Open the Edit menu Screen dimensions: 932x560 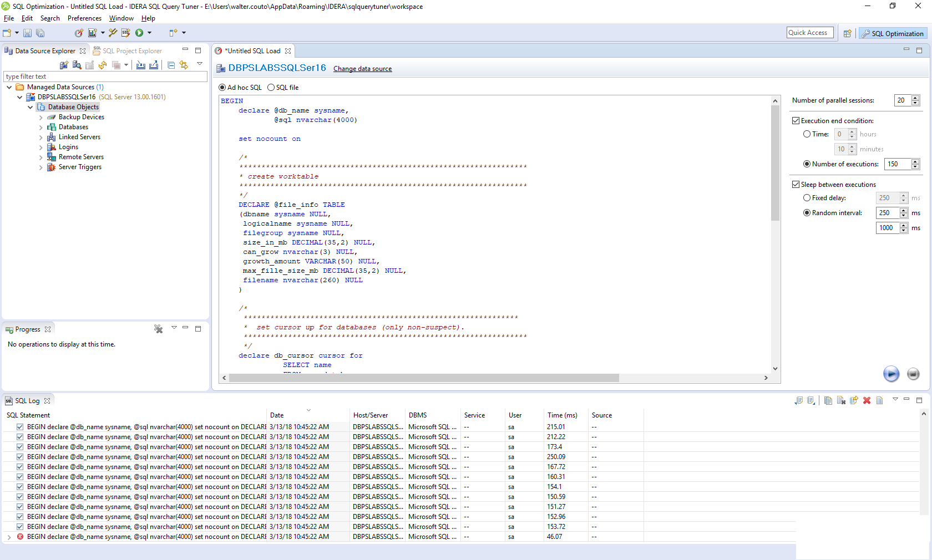pos(27,18)
